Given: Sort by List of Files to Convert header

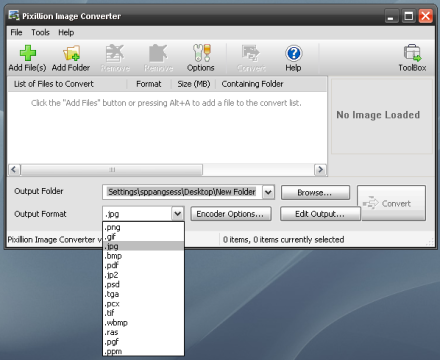Looking at the screenshot, I should point(67,84).
